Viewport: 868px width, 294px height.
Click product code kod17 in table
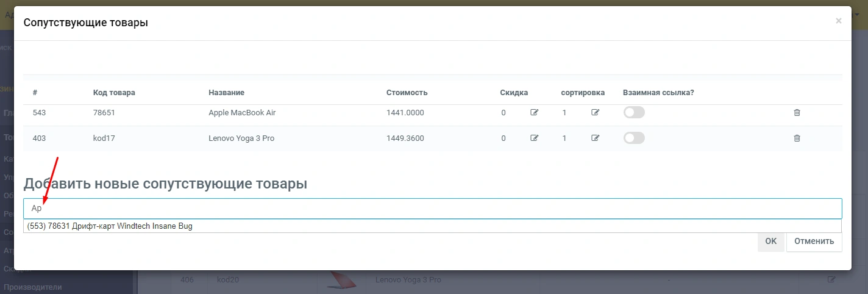pos(104,138)
